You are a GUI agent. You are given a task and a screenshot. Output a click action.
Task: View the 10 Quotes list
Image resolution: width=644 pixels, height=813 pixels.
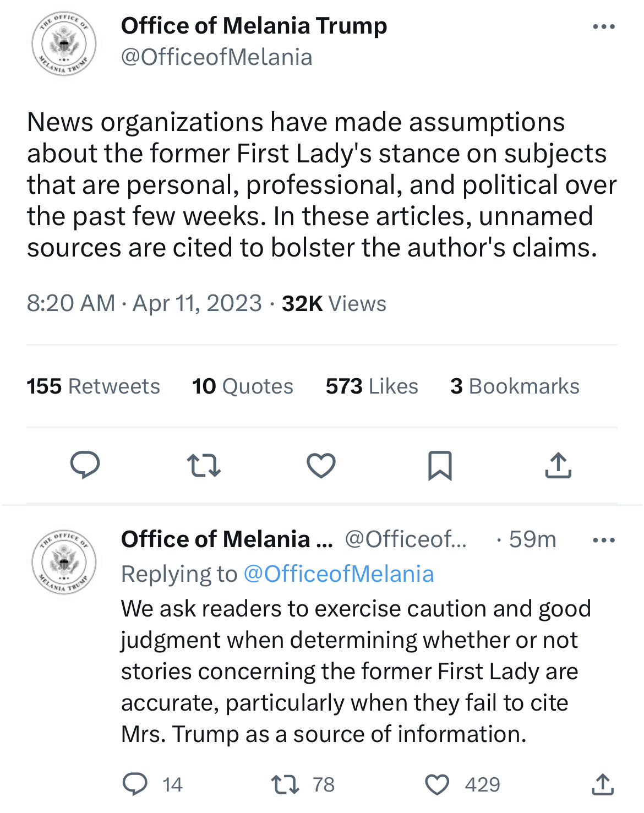[x=243, y=386]
